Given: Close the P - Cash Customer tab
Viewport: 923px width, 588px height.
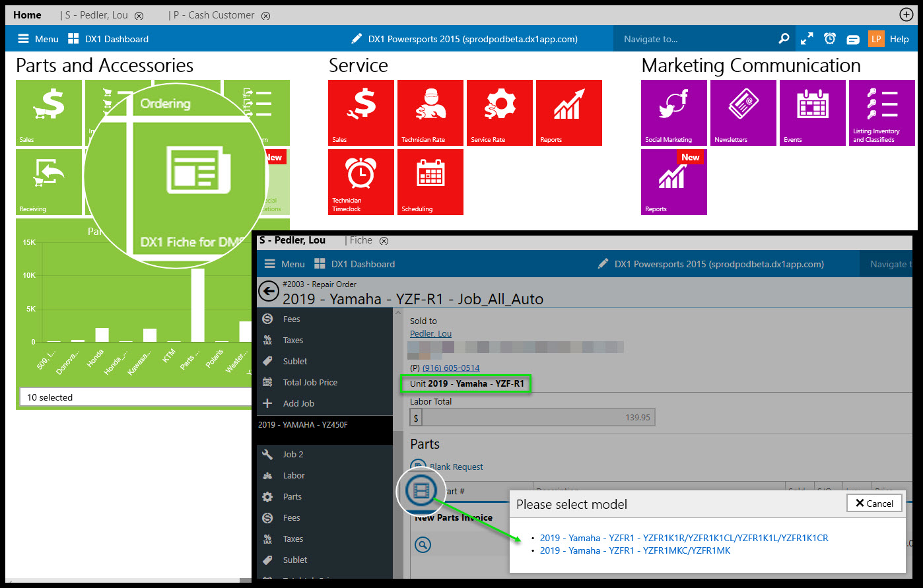Looking at the screenshot, I should point(265,15).
